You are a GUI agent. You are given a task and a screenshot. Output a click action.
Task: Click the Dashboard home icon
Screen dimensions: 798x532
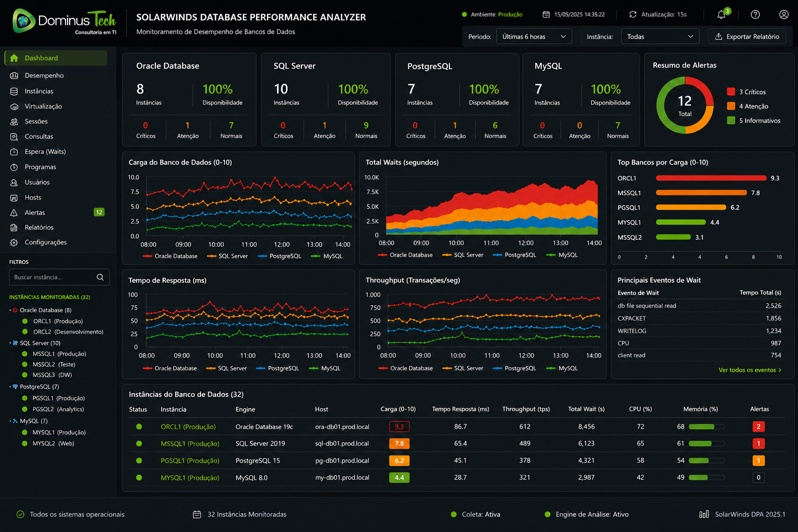click(14, 58)
